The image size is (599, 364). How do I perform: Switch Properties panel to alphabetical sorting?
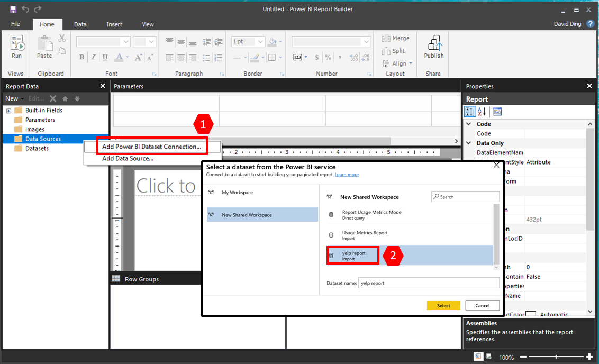pyautogui.click(x=483, y=111)
